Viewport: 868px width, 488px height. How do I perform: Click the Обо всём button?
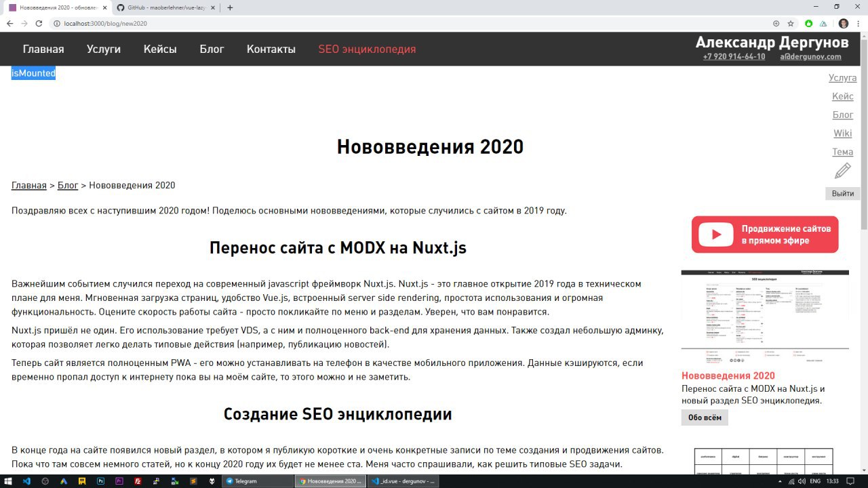[705, 418]
